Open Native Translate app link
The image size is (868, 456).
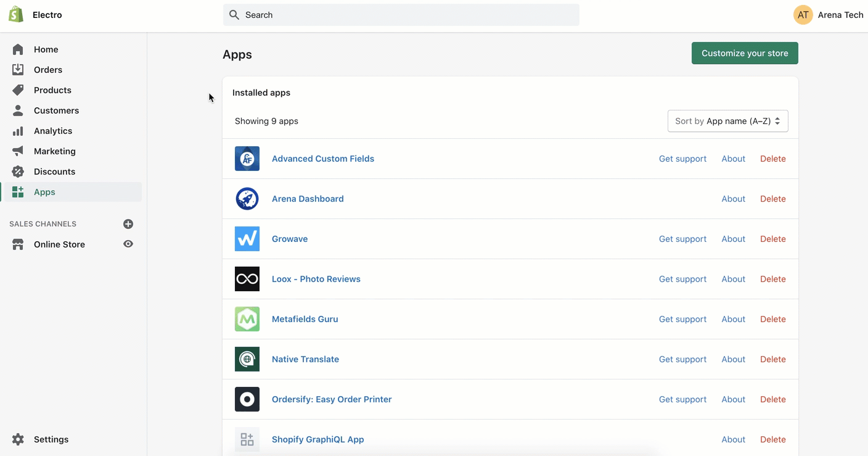click(x=305, y=359)
